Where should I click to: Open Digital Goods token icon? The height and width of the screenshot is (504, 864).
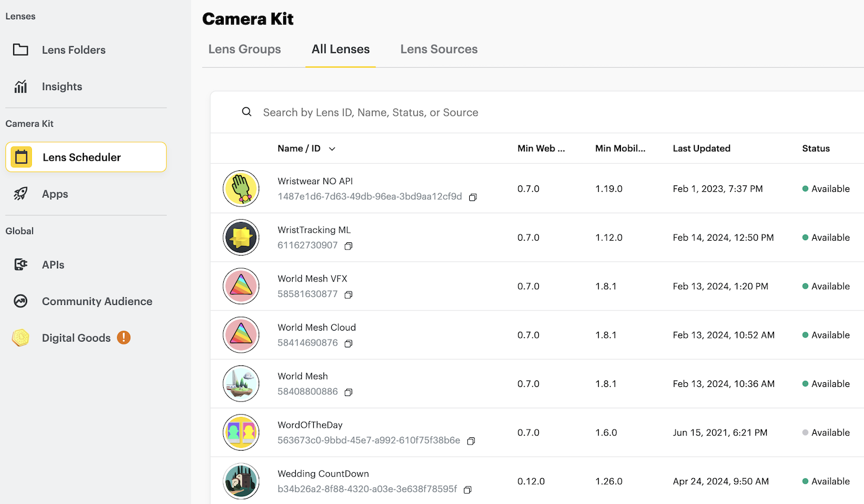[x=21, y=338]
